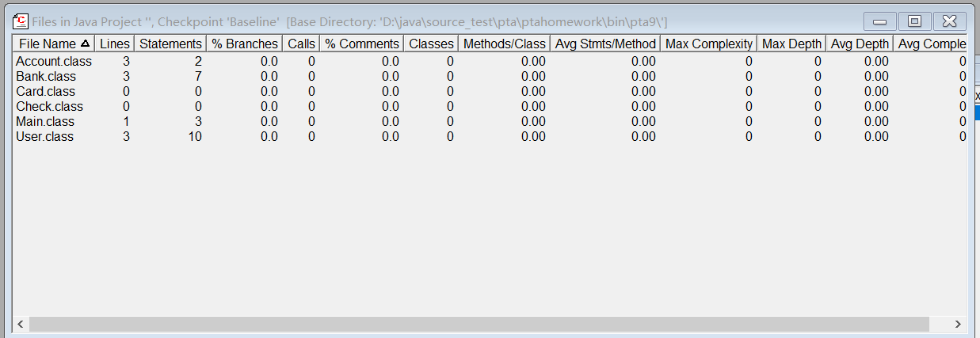
Task: Click the Lines column header
Action: click(x=114, y=44)
